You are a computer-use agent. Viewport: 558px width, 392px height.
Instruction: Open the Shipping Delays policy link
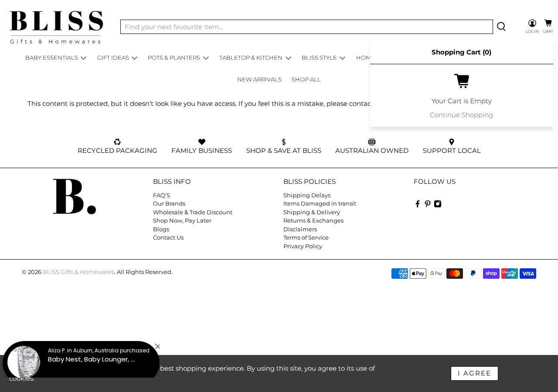(307, 195)
